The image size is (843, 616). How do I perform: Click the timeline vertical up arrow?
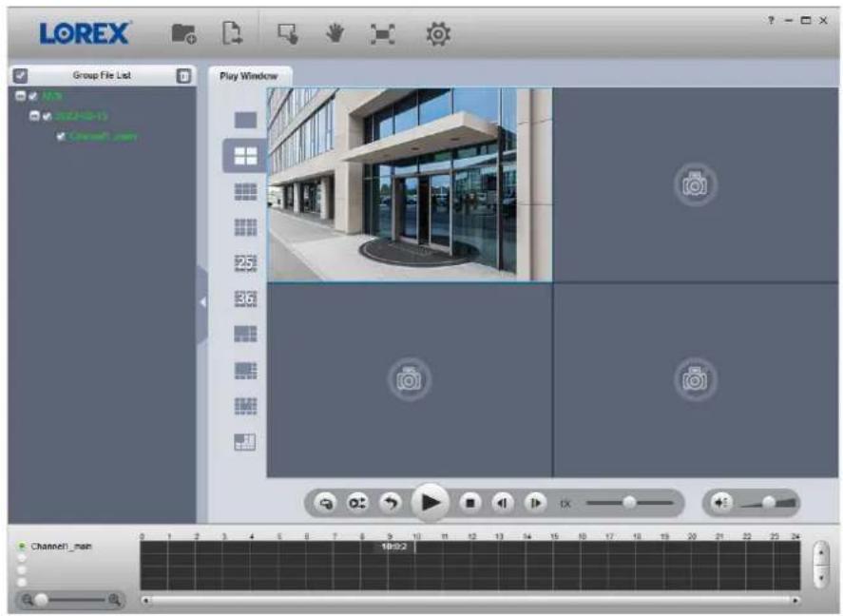pyautogui.click(x=821, y=552)
